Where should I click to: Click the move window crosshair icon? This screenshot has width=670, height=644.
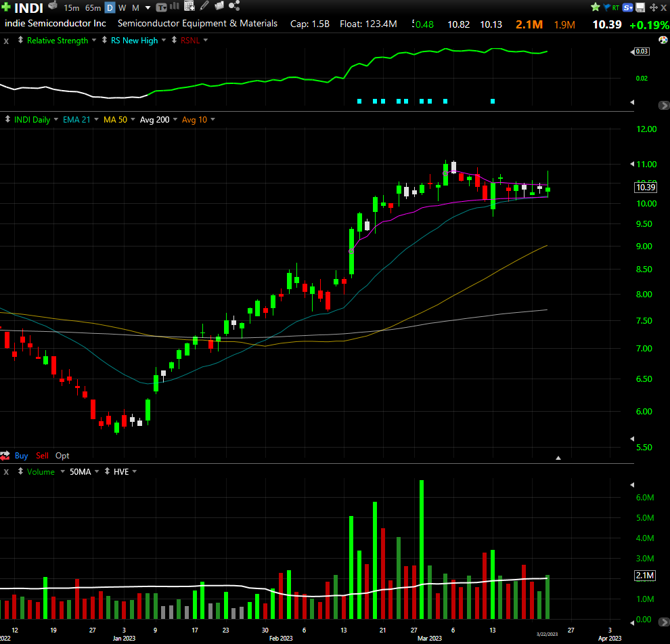point(653,7)
